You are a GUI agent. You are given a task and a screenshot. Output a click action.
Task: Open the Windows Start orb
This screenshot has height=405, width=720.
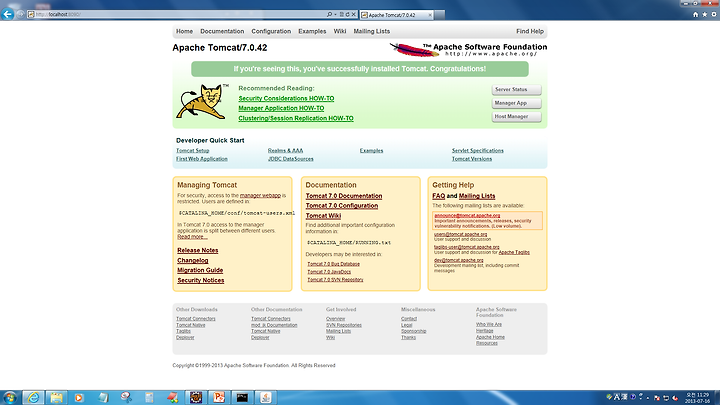pos(10,397)
